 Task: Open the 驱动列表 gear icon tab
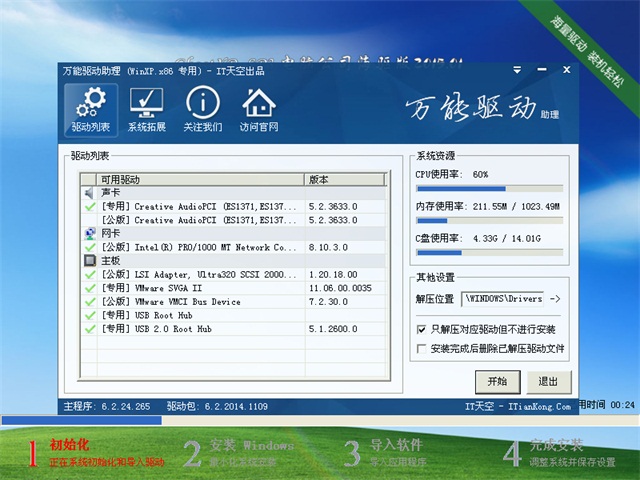coord(91,109)
